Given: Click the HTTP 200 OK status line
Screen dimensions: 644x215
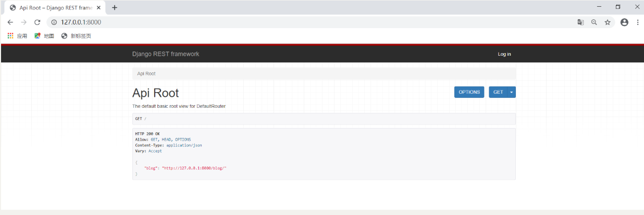Looking at the screenshot, I should pyautogui.click(x=147, y=134).
